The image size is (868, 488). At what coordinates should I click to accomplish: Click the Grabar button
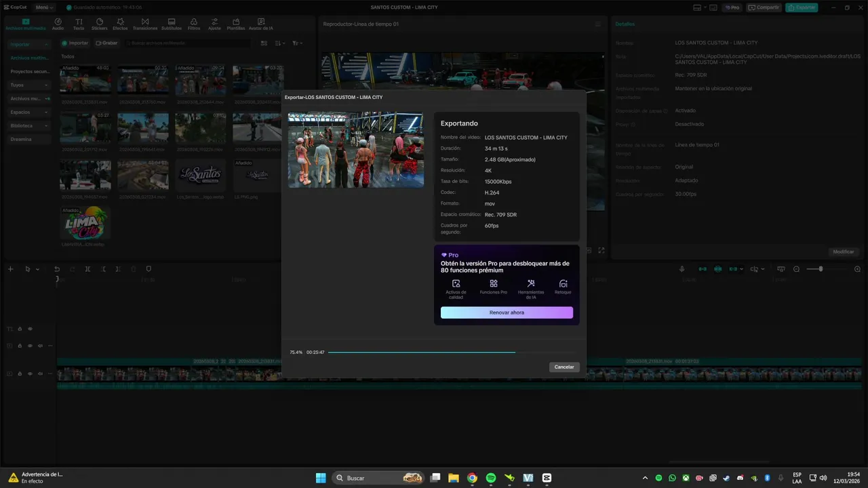[106, 43]
